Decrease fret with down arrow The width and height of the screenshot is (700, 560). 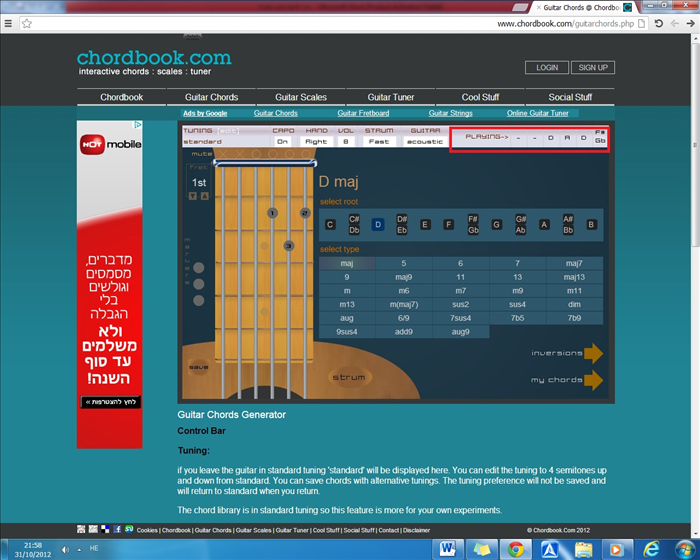[x=193, y=196]
